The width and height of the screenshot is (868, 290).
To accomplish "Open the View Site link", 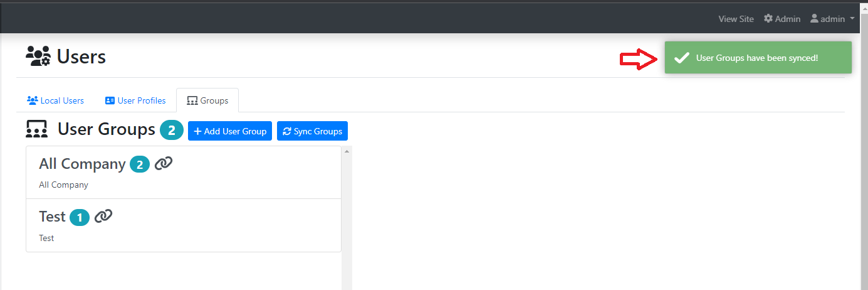I will tap(736, 19).
